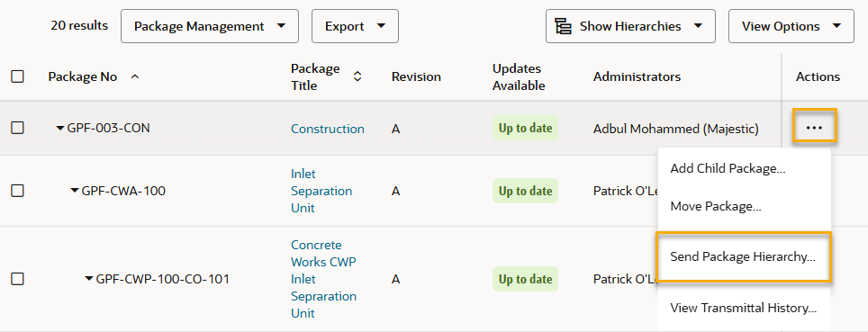Collapse the GPF-CWA-100 tree node
The width and height of the screenshot is (868, 332).
coord(75,192)
